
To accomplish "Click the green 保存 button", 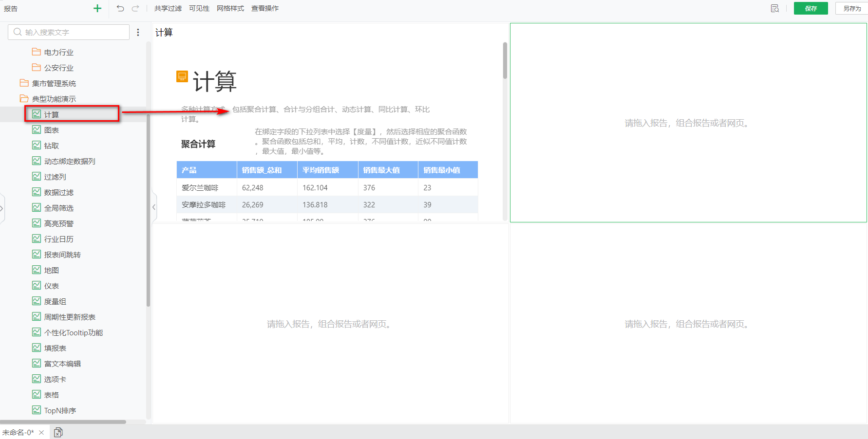I will pos(811,8).
